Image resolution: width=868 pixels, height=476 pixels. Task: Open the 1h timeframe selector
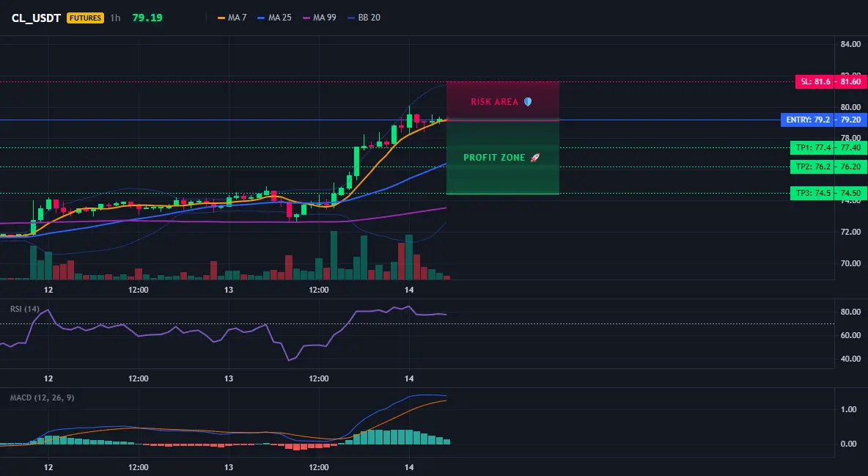tap(115, 18)
